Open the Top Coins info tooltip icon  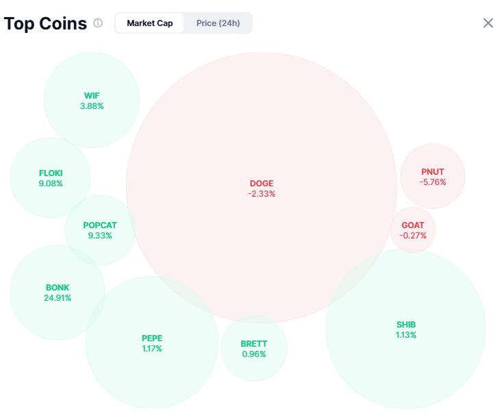[x=98, y=23]
